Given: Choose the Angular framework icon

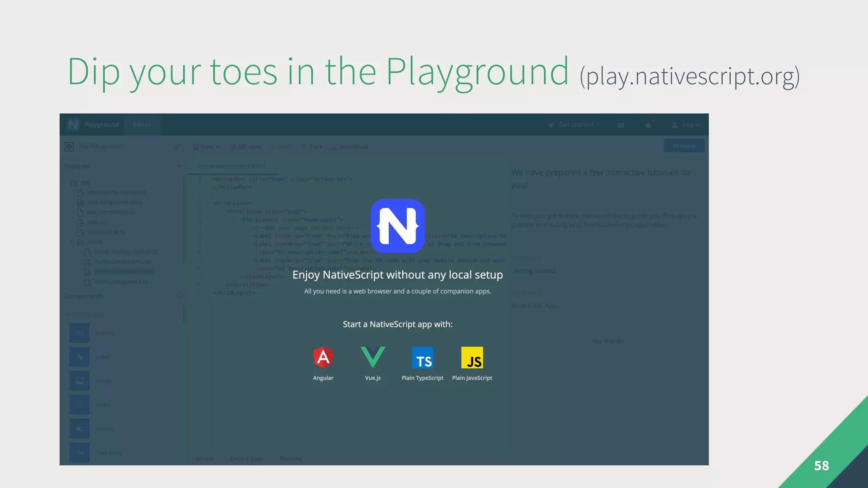Looking at the screenshot, I should 323,357.
